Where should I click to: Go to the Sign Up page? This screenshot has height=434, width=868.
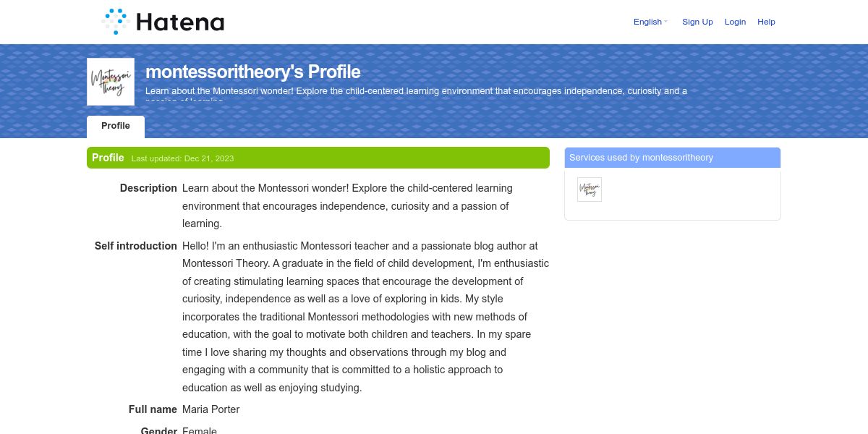coord(697,22)
